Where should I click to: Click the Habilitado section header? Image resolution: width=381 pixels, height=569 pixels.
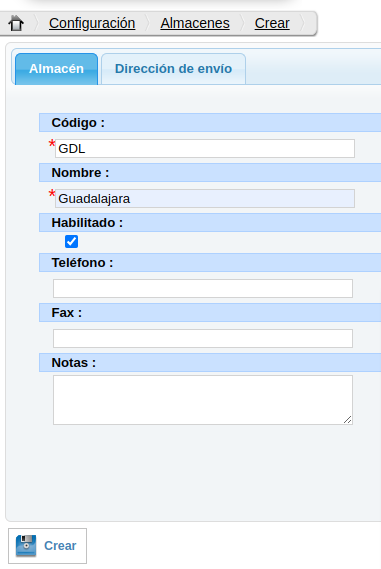210,222
